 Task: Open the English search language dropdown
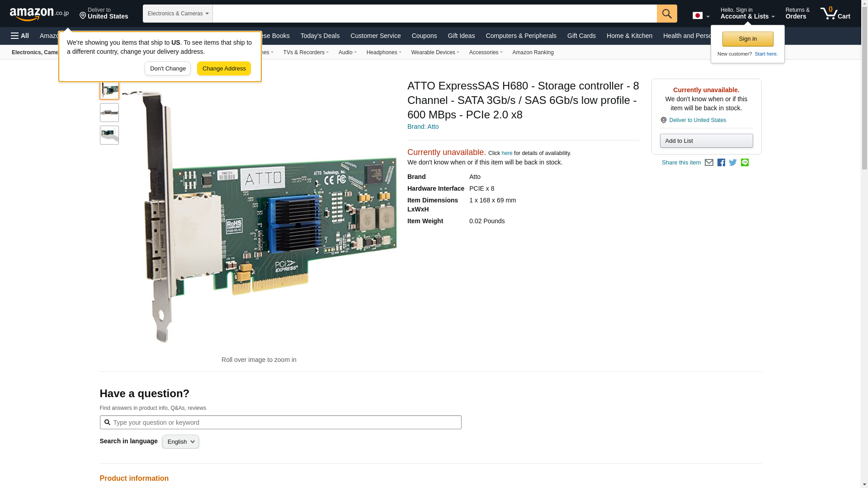tap(180, 442)
